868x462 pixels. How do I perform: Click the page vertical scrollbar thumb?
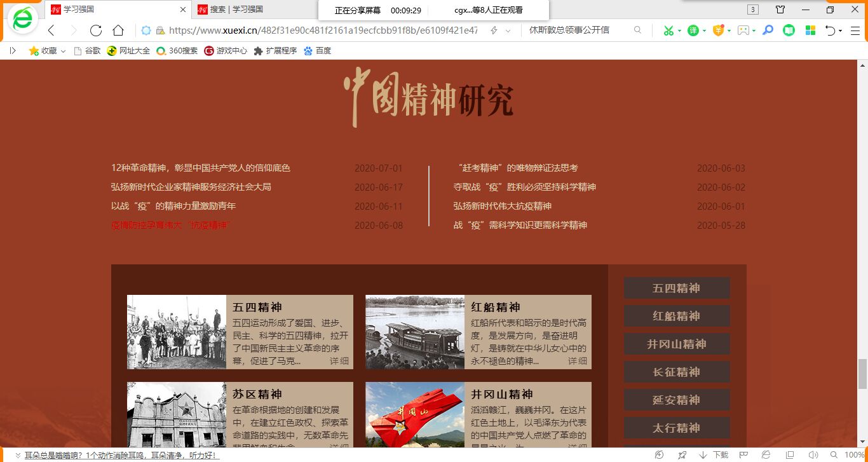pos(862,374)
